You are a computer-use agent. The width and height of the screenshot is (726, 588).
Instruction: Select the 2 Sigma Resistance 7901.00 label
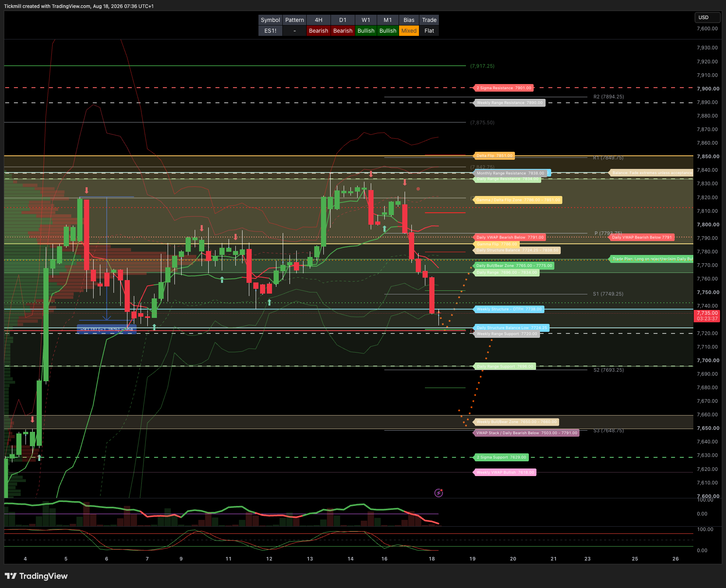504,88
